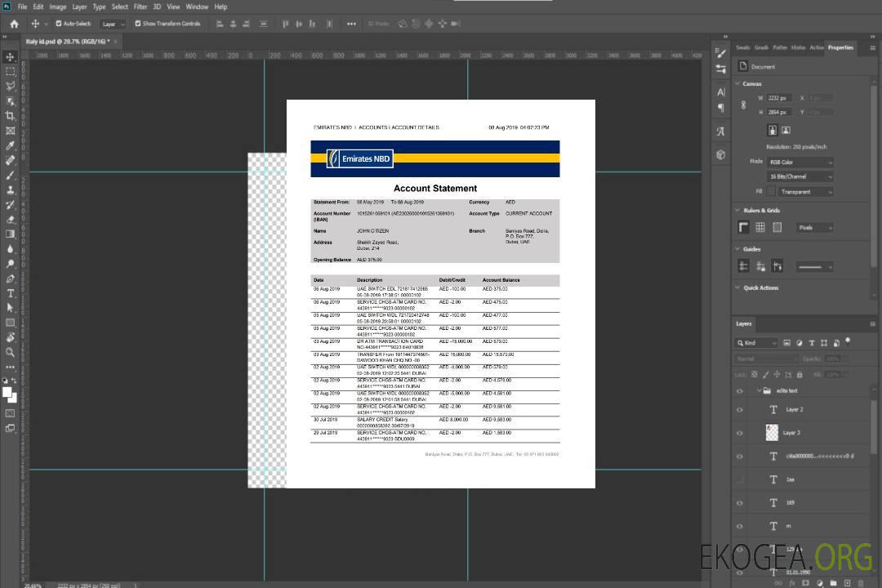Collapse the Canvas section
The height and width of the screenshot is (588, 882).
click(x=738, y=83)
